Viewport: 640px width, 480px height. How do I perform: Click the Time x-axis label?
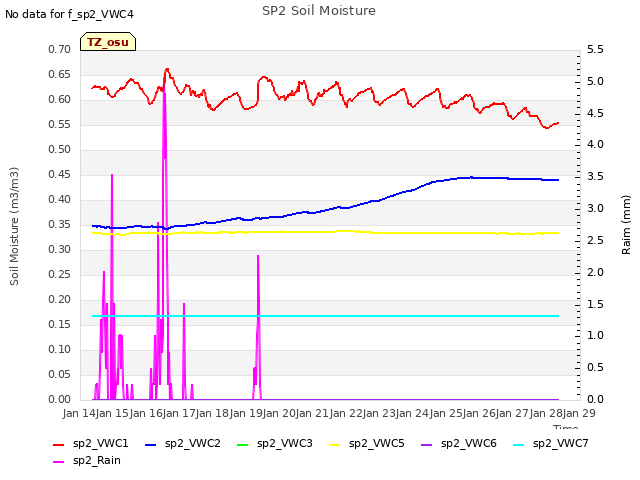click(x=566, y=427)
